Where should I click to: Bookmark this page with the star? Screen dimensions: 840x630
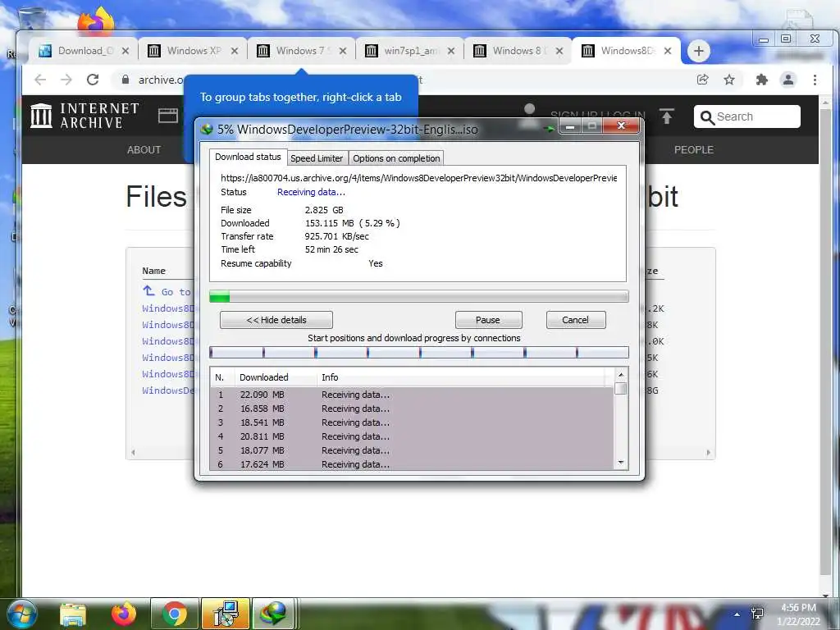point(729,80)
